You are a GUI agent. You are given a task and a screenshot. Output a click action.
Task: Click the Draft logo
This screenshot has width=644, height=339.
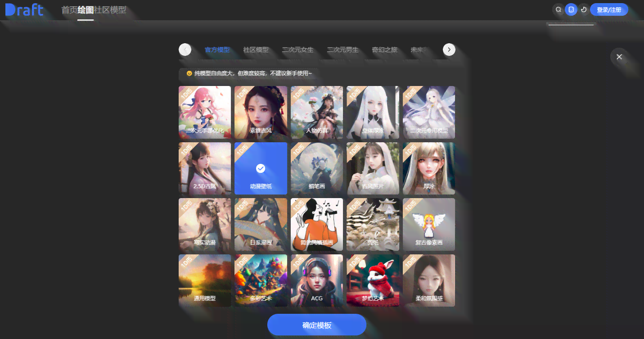pyautogui.click(x=24, y=9)
